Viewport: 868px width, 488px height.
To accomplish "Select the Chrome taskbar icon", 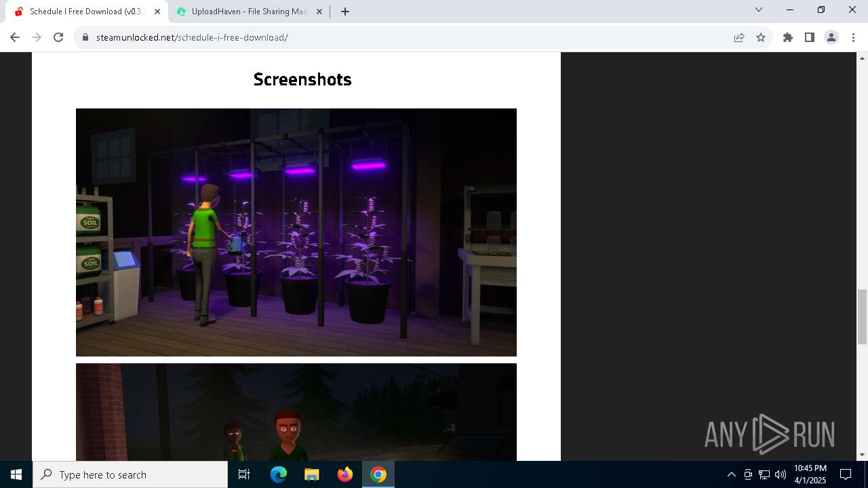I will click(x=378, y=474).
